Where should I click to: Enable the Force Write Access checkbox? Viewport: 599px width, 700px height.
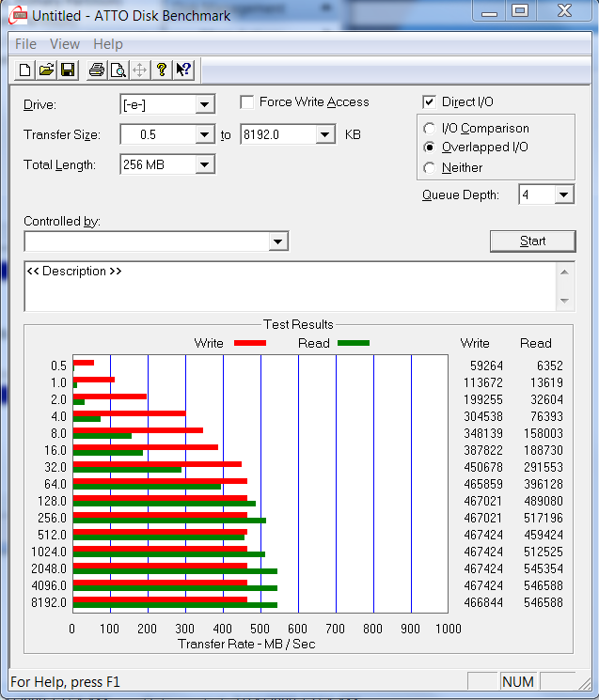(247, 101)
